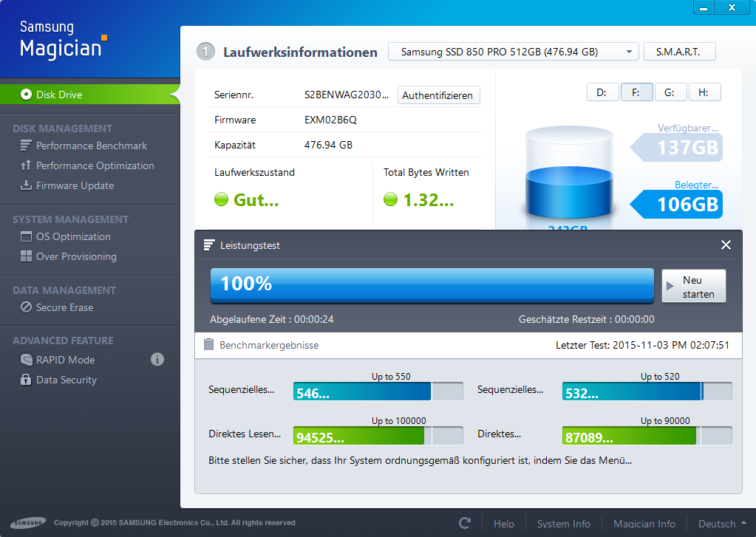Click the Firmware Update download icon
This screenshot has width=756, height=537.
click(x=26, y=185)
